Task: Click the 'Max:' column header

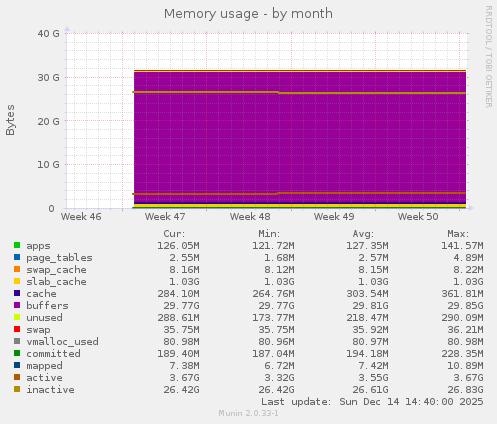Action: (458, 234)
